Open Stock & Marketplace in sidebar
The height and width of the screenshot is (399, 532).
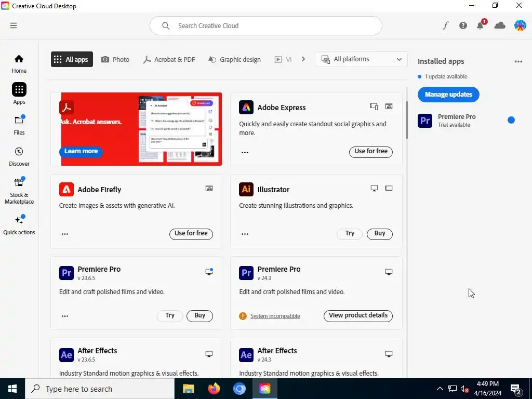pyautogui.click(x=19, y=191)
